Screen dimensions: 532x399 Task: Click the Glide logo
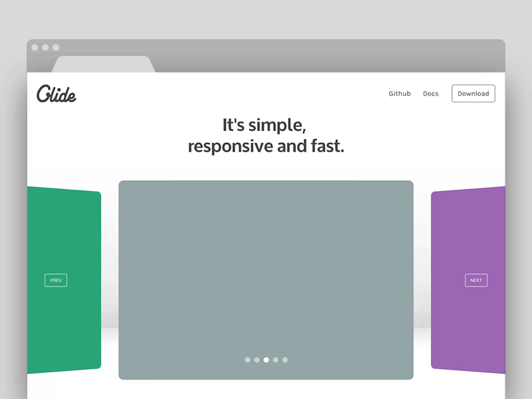57,95
